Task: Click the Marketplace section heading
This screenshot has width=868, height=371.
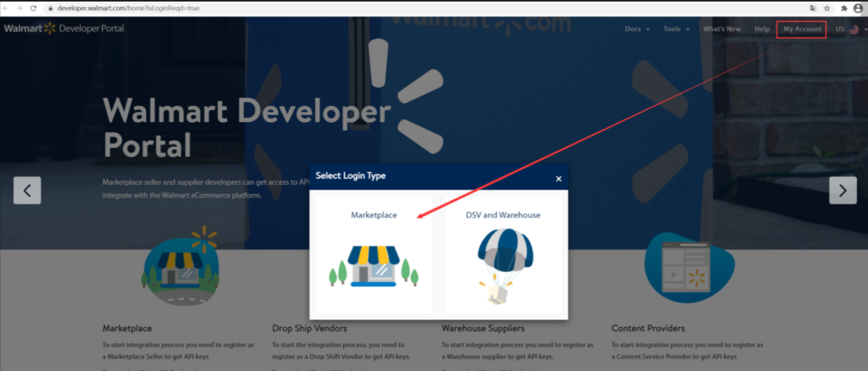Action: coord(127,329)
